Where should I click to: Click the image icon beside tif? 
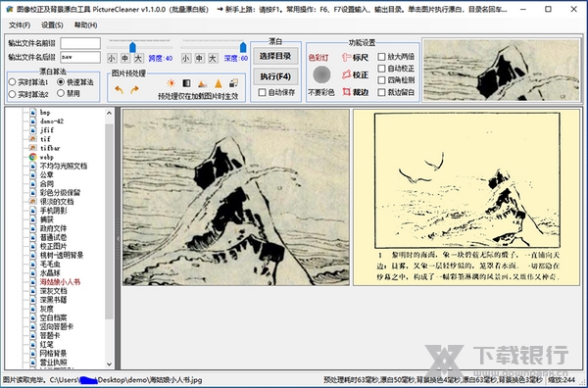[x=33, y=139]
